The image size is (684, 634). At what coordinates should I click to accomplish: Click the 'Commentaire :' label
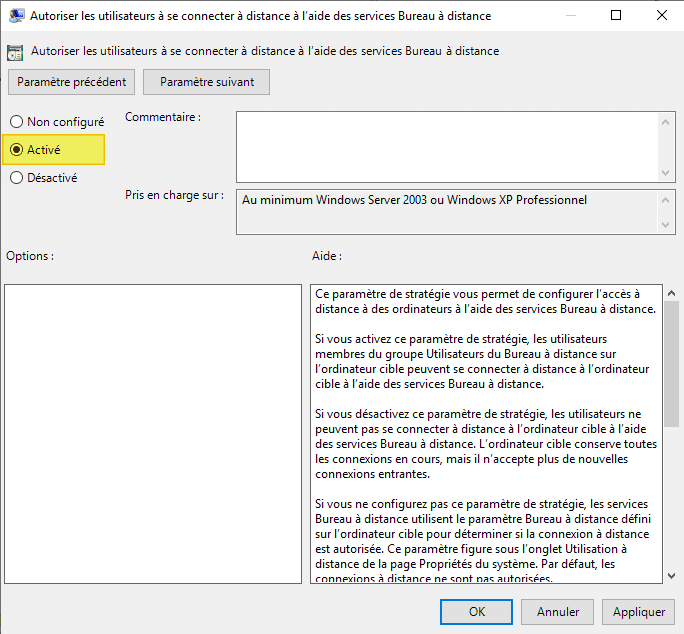coord(163,117)
